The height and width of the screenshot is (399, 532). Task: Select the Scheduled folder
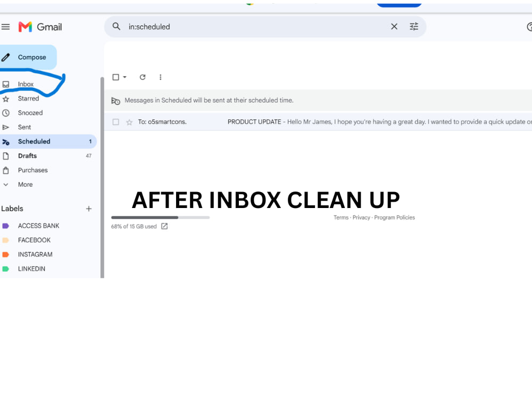click(48, 142)
